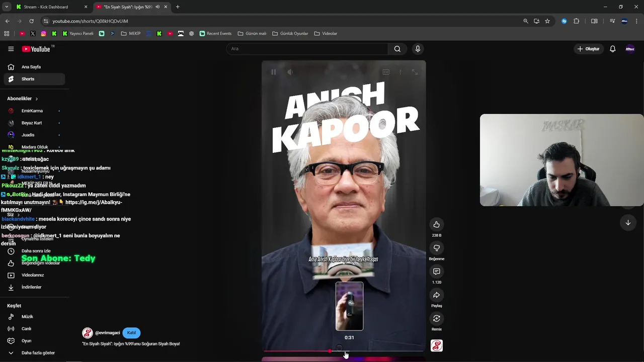Open @evrimagaci channel link
Viewport: 644px width, 362px height.
tap(108, 333)
